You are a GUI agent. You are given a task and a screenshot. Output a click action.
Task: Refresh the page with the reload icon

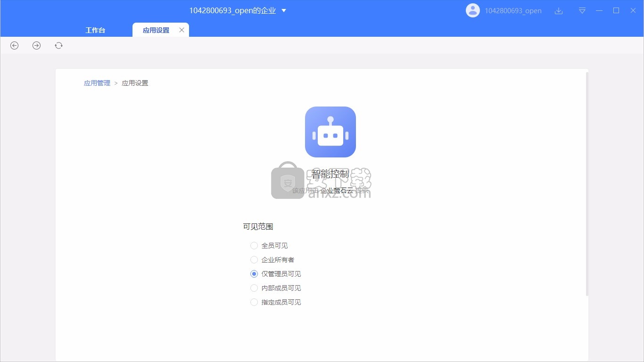coord(58,45)
